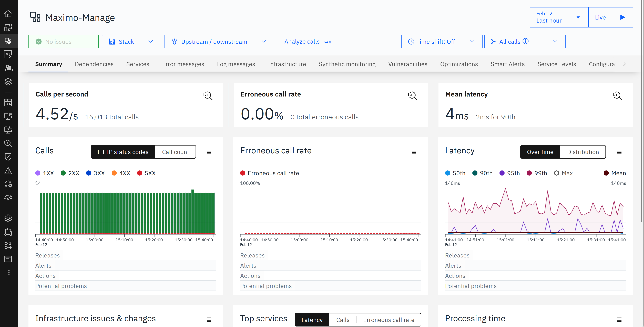
Task: Open the Erroneous call rate chart menu icon
Action: coord(414,152)
